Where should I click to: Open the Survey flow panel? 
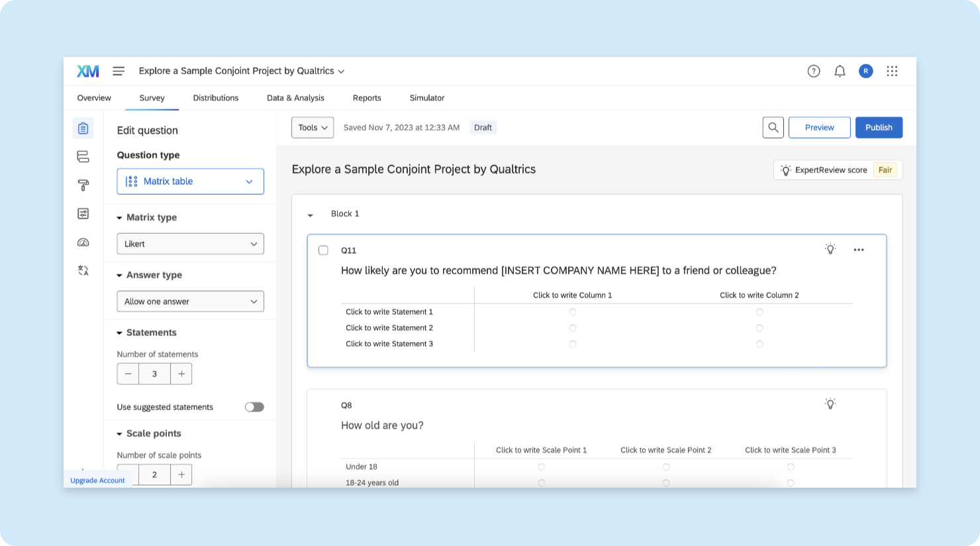[x=83, y=156]
